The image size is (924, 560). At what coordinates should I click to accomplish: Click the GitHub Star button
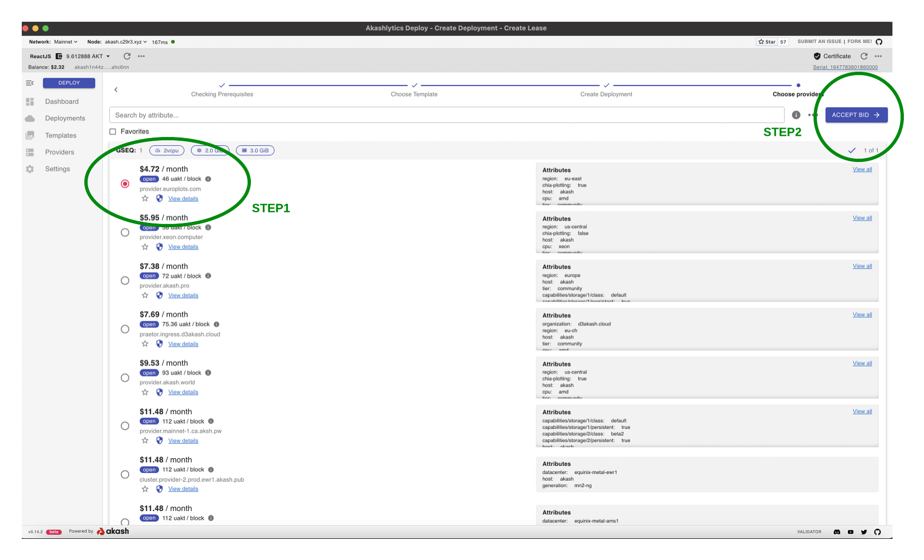point(767,42)
